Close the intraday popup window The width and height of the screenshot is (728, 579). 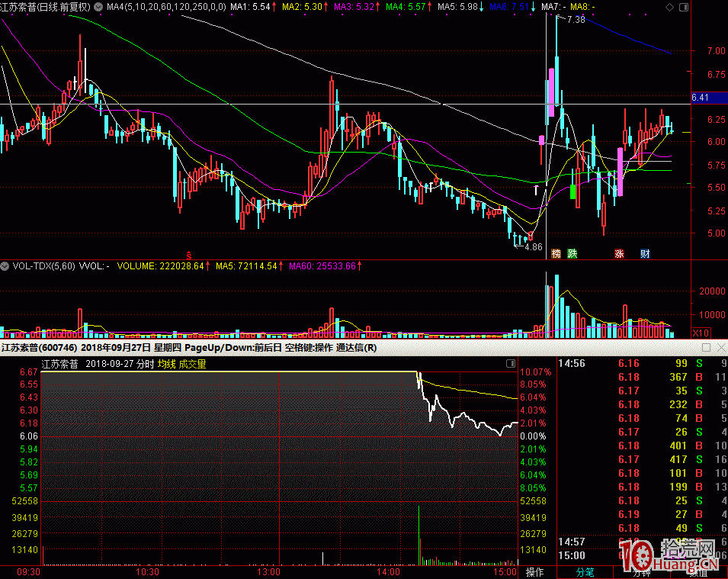coord(720,348)
